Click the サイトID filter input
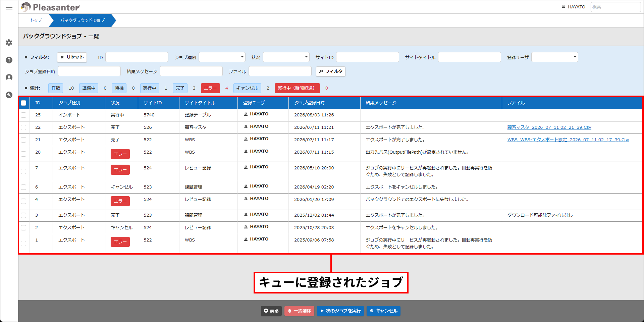 368,57
